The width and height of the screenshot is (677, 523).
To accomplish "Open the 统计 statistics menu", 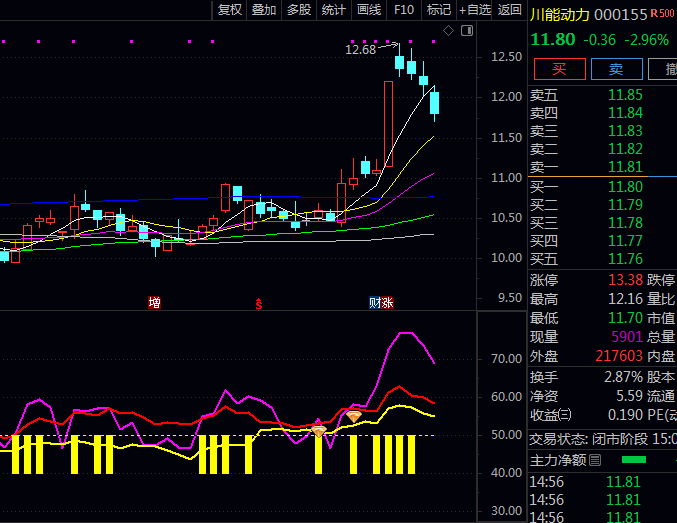I will click(334, 10).
